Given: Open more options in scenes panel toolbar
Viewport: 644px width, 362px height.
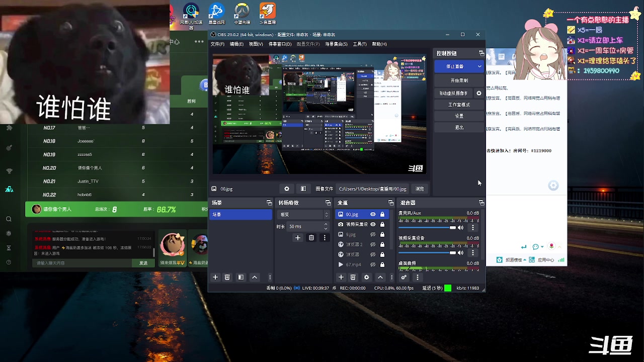Looking at the screenshot, I should [270, 278].
